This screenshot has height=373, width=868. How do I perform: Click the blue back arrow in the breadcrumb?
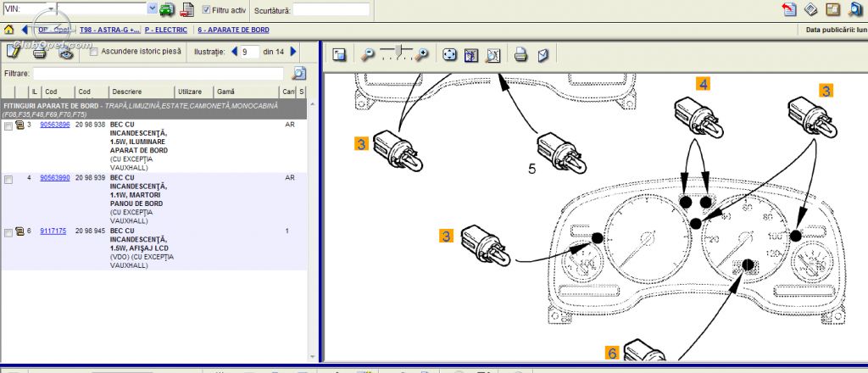(x=25, y=30)
